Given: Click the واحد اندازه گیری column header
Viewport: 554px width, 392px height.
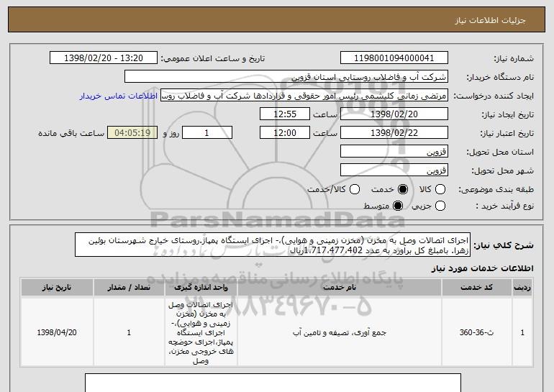Looking at the screenshot, I should point(201,288).
